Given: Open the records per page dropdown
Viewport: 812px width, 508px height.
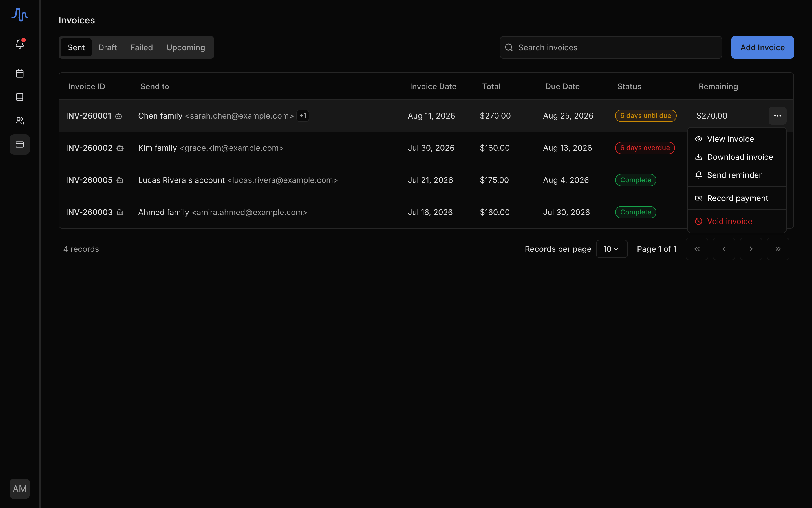Looking at the screenshot, I should [612, 249].
